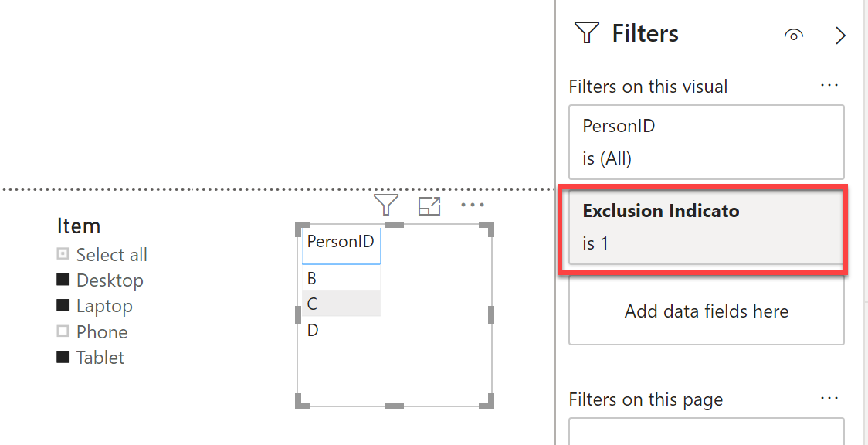The height and width of the screenshot is (445, 868).
Task: Click the 'Add data fields here' well
Action: (707, 311)
